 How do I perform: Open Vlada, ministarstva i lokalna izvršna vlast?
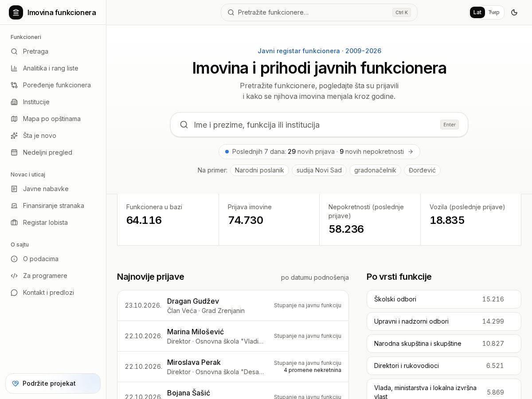coord(444,389)
